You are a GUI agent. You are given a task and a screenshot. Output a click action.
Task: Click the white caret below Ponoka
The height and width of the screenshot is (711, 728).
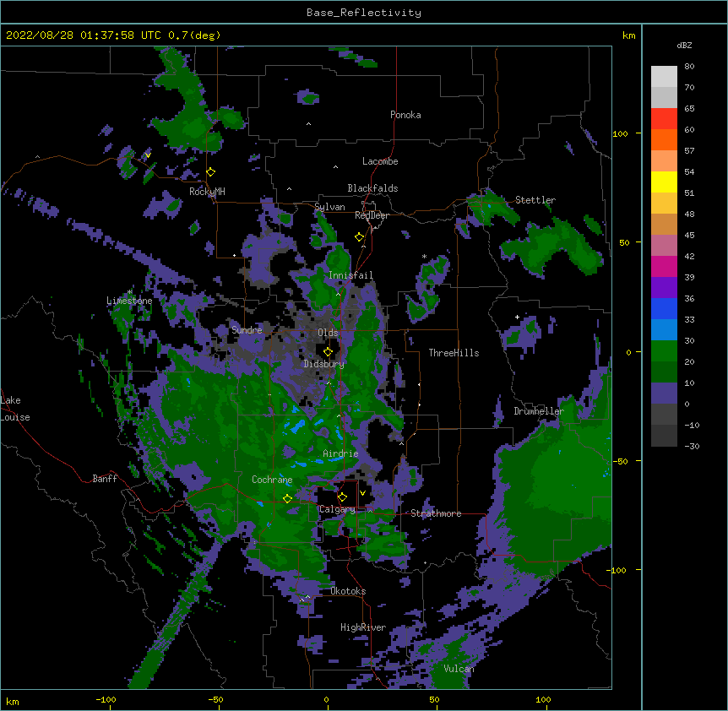pyautogui.click(x=308, y=124)
